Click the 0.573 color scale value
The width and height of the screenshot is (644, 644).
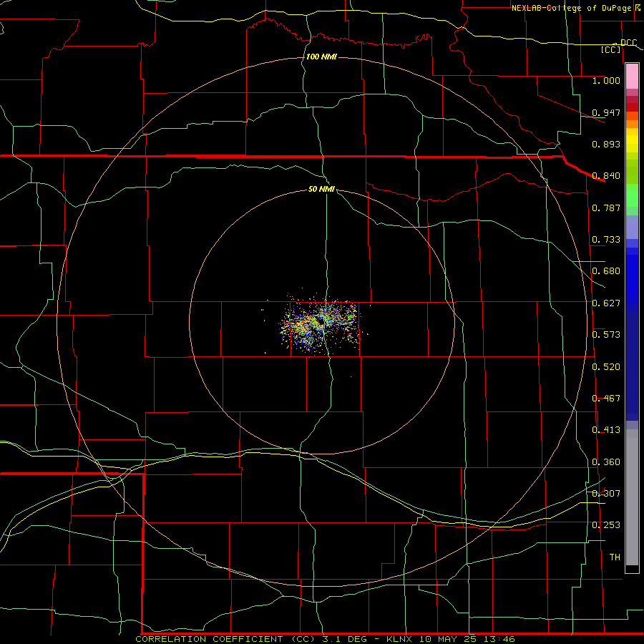click(606, 335)
